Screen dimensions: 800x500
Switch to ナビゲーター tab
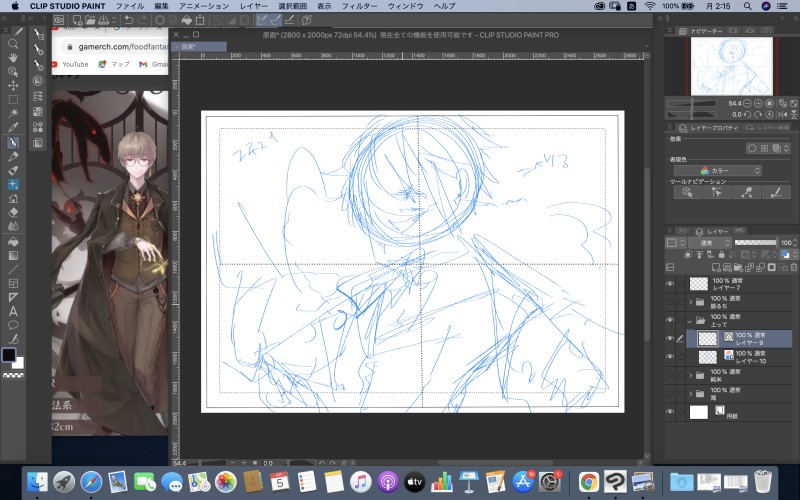point(699,31)
